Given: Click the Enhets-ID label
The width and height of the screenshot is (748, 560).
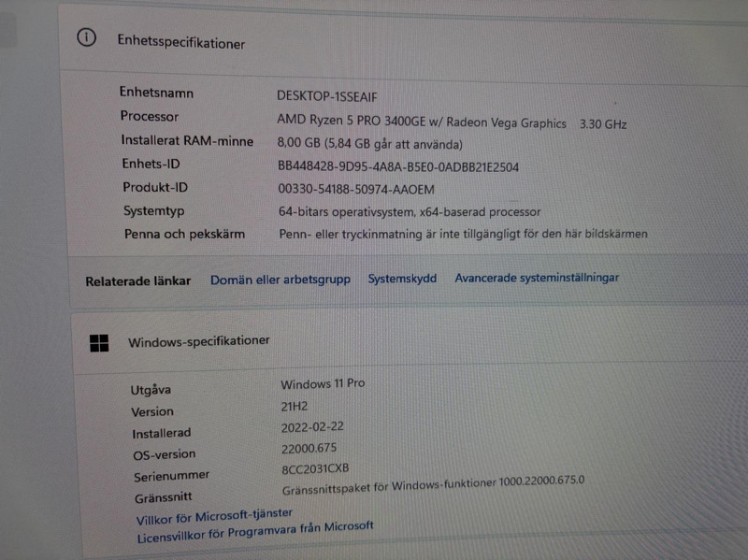Looking at the screenshot, I should click(x=151, y=164).
